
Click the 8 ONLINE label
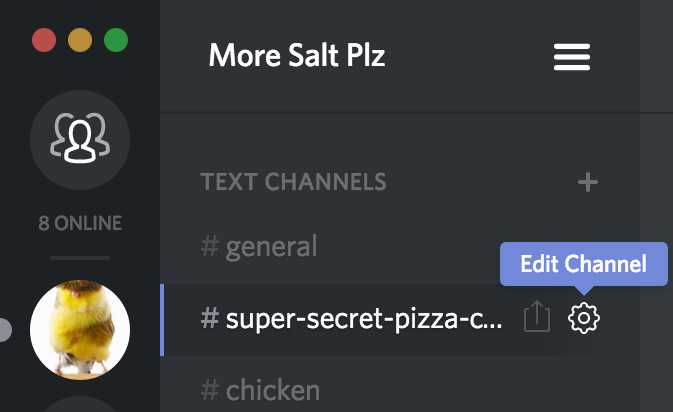point(80,223)
